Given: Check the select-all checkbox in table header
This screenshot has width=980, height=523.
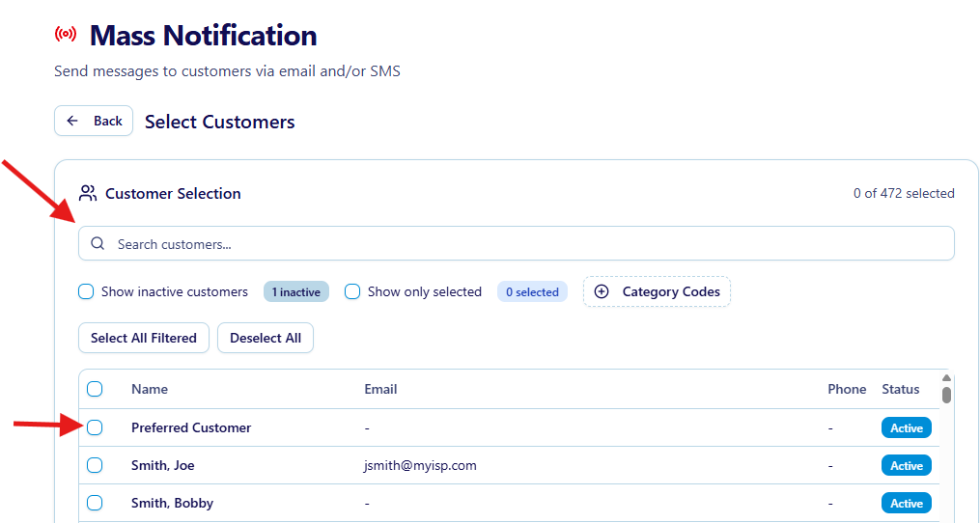Looking at the screenshot, I should [95, 389].
